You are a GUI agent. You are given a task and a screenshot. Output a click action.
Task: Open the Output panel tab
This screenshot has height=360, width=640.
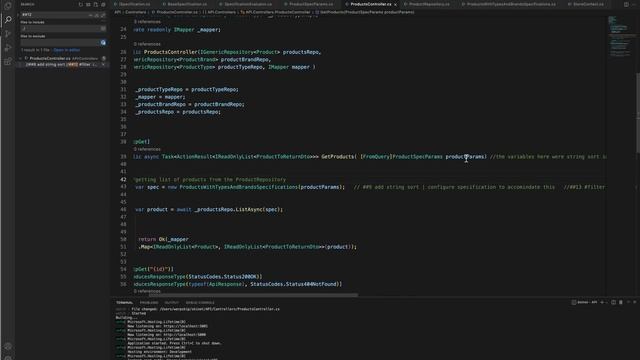coord(171,303)
